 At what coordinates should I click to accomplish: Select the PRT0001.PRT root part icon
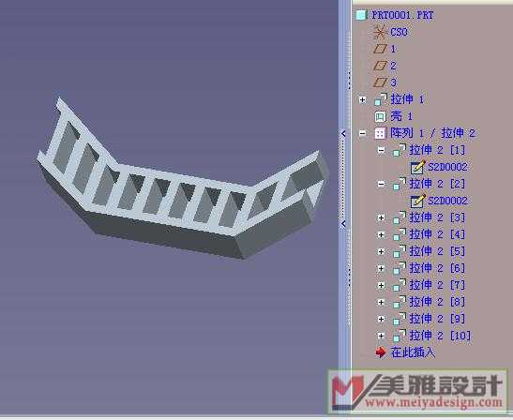361,15
